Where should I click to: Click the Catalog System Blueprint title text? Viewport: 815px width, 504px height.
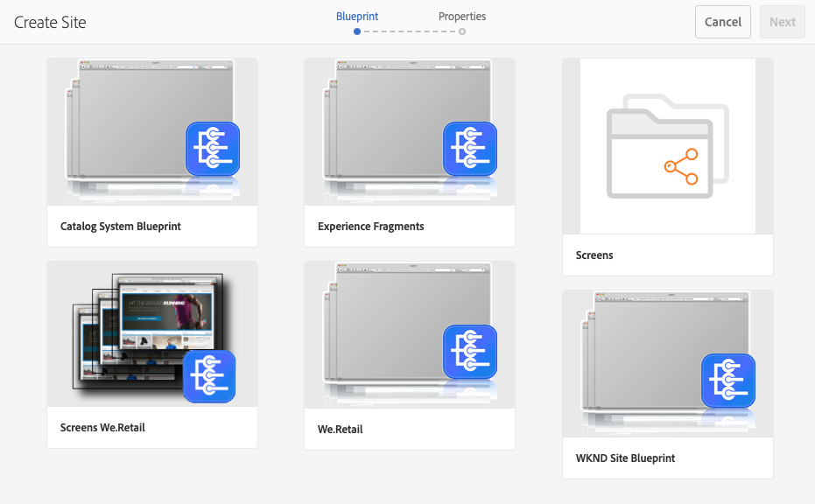coord(121,227)
